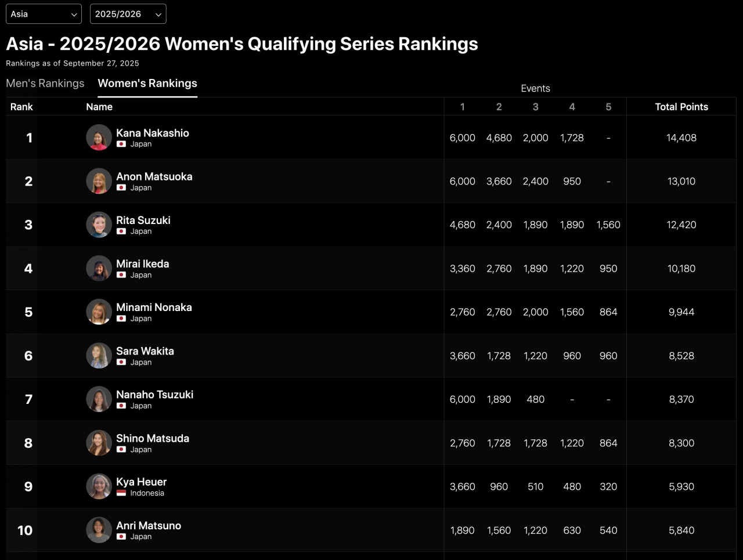
Task: Click Minami Nonaka's profile photo
Action: (99, 312)
